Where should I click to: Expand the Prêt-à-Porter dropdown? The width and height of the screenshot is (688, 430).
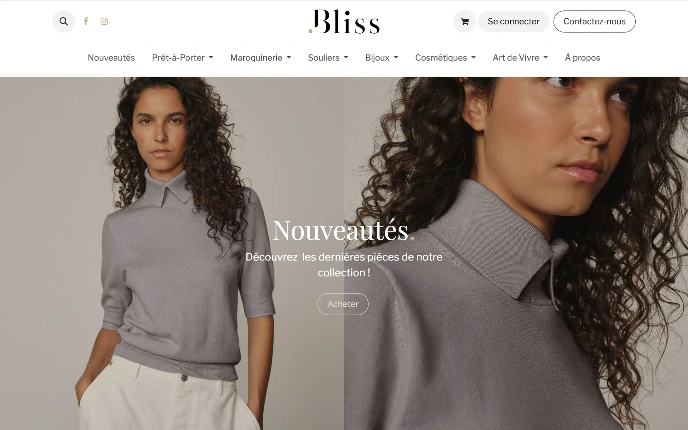[x=183, y=57]
